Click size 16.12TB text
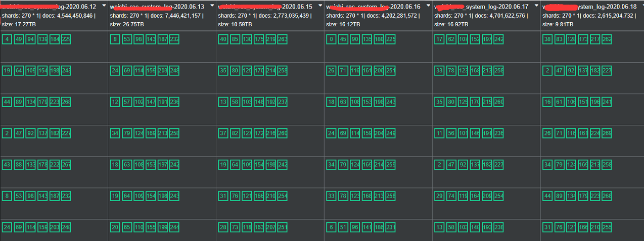Image resolution: width=644 pixels, height=241 pixels. [343, 24]
